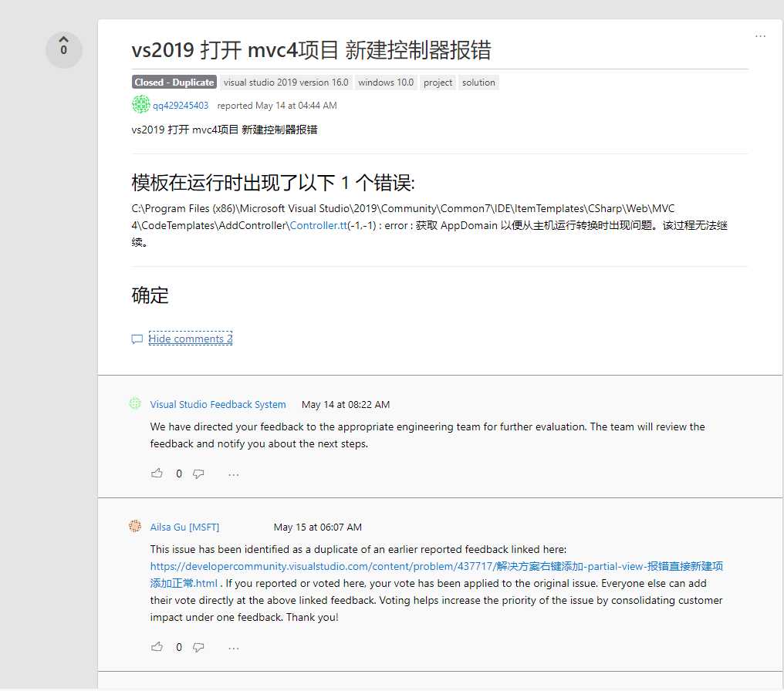Select the project tag
The height and width of the screenshot is (691, 784).
pos(438,82)
